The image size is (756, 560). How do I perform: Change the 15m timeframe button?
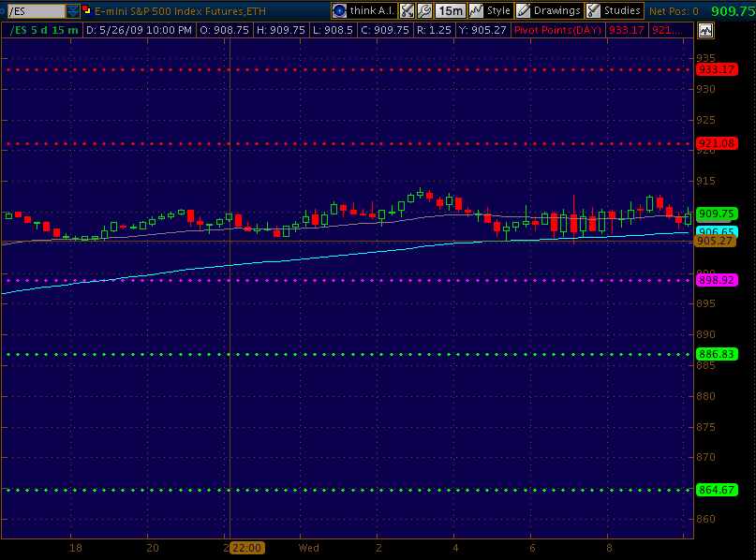pyautogui.click(x=450, y=10)
